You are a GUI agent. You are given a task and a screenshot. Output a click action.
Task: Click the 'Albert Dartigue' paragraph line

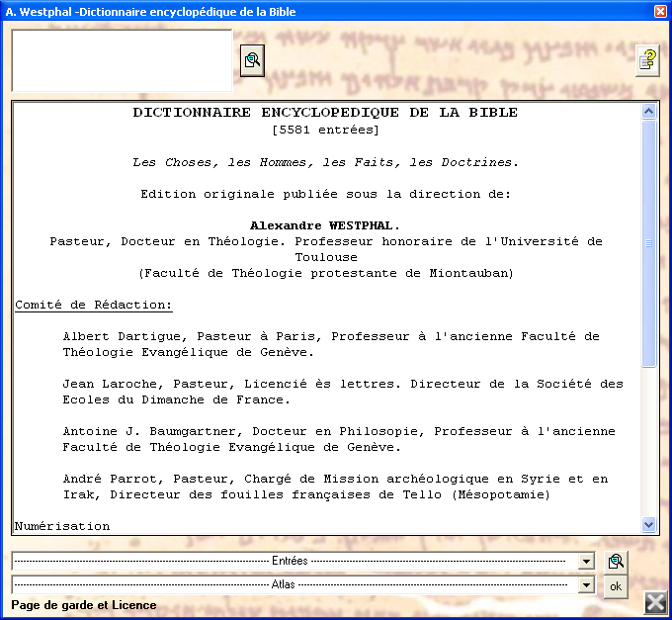[x=331, y=336]
